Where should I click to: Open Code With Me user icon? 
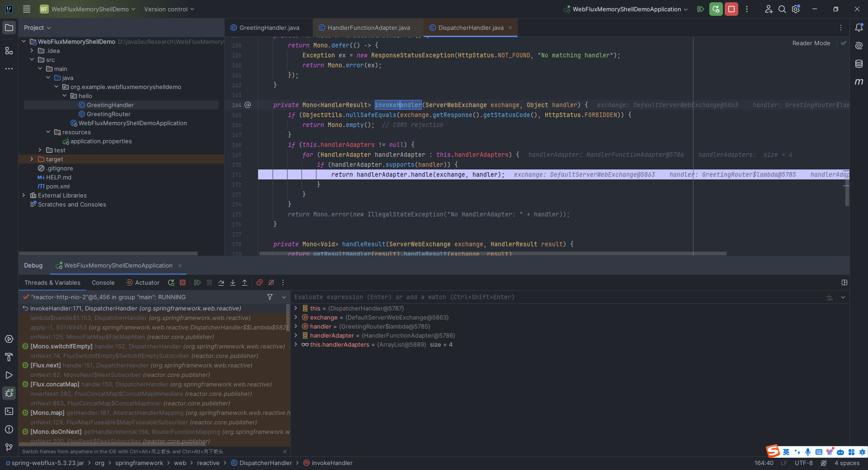pos(769,9)
